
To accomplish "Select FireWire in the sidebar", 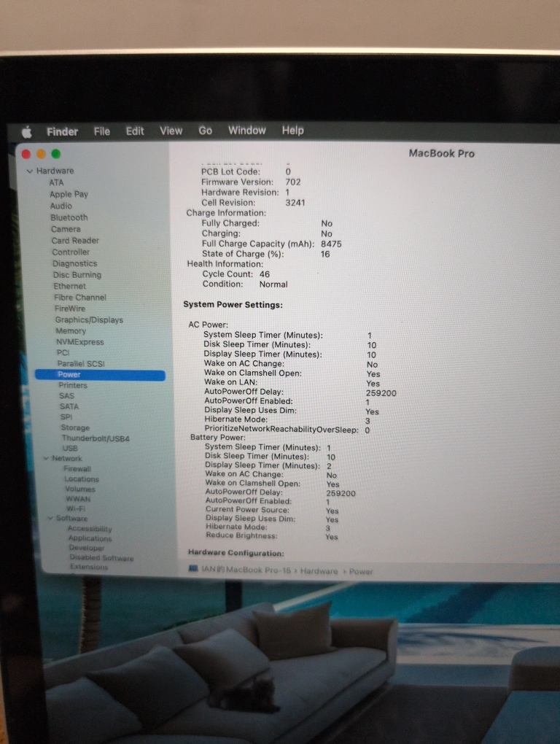I will tap(70, 309).
